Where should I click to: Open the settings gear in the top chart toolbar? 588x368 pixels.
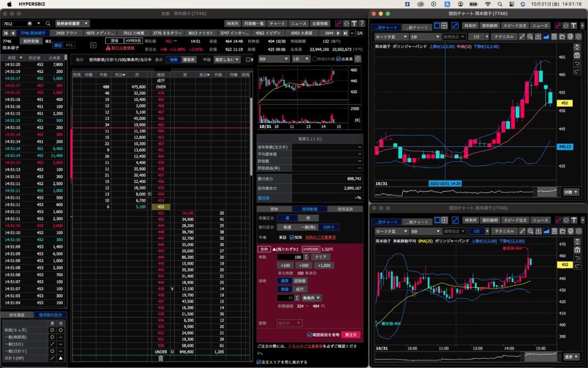pyautogui.click(x=578, y=37)
